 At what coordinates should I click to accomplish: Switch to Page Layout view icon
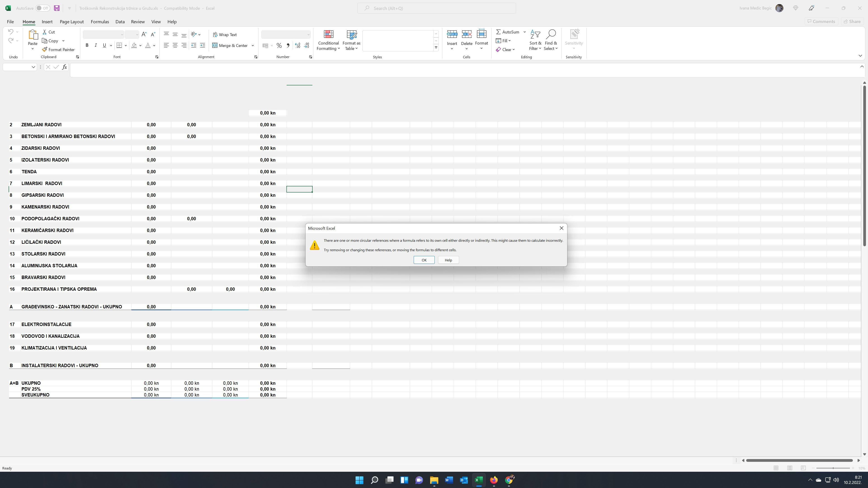coord(790,468)
